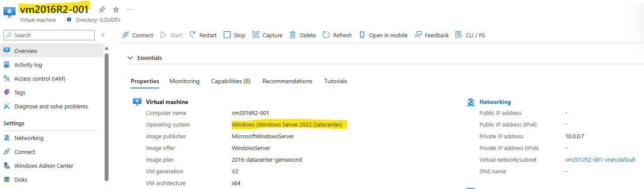Click the Overview sidebar item
644x189 pixels.
point(52,51)
